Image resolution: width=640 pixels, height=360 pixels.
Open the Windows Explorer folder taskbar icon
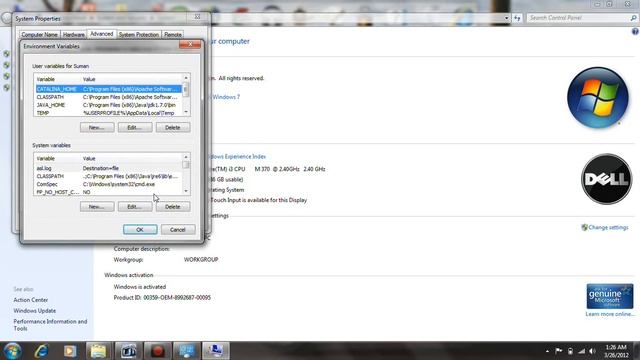pos(98,351)
